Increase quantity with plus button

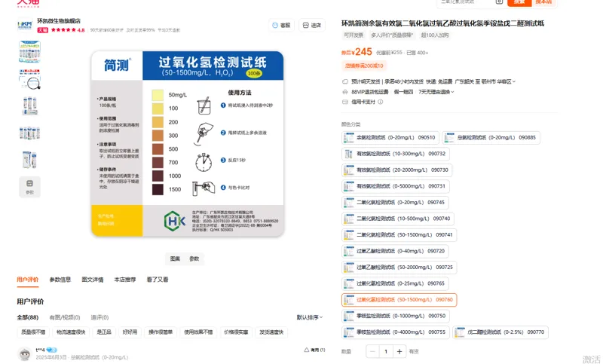399,351
